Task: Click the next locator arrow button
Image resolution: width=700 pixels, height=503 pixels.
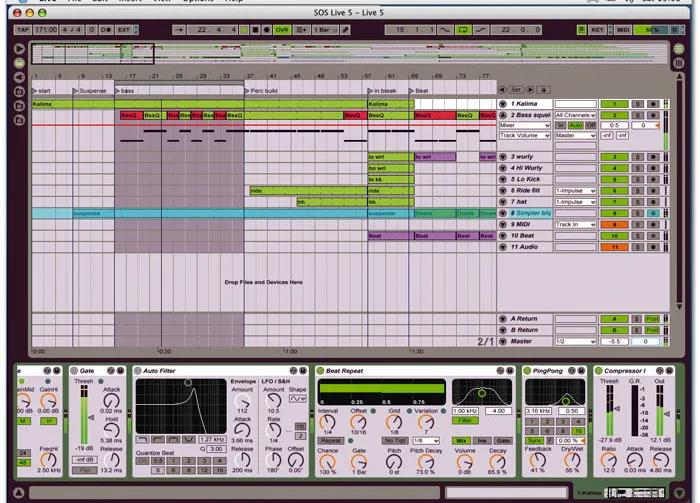Action: coord(530,90)
